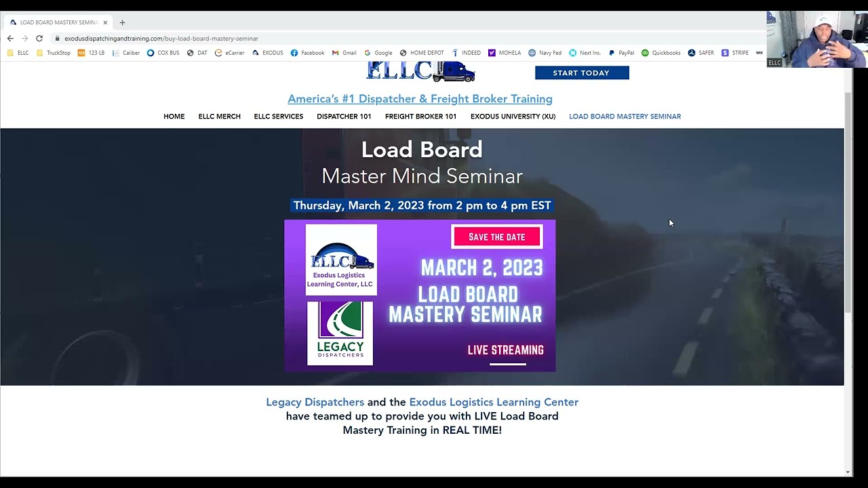Open DISPATCHER 101 menu item
Image resolution: width=868 pixels, height=488 pixels.
point(344,117)
